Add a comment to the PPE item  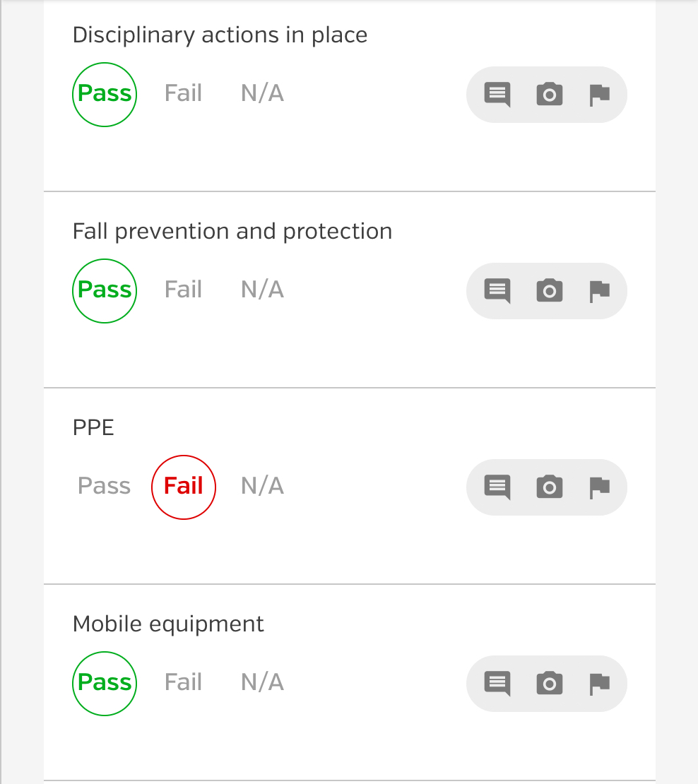[x=497, y=487]
